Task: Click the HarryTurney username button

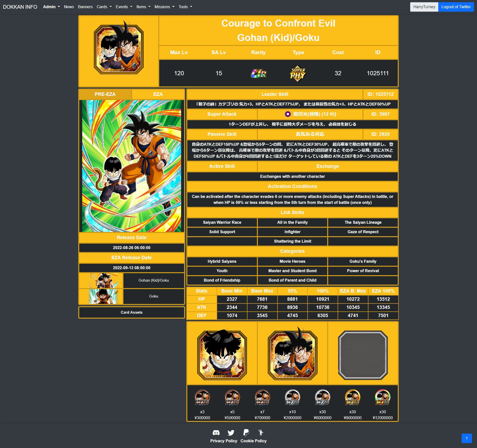Action: point(424,7)
